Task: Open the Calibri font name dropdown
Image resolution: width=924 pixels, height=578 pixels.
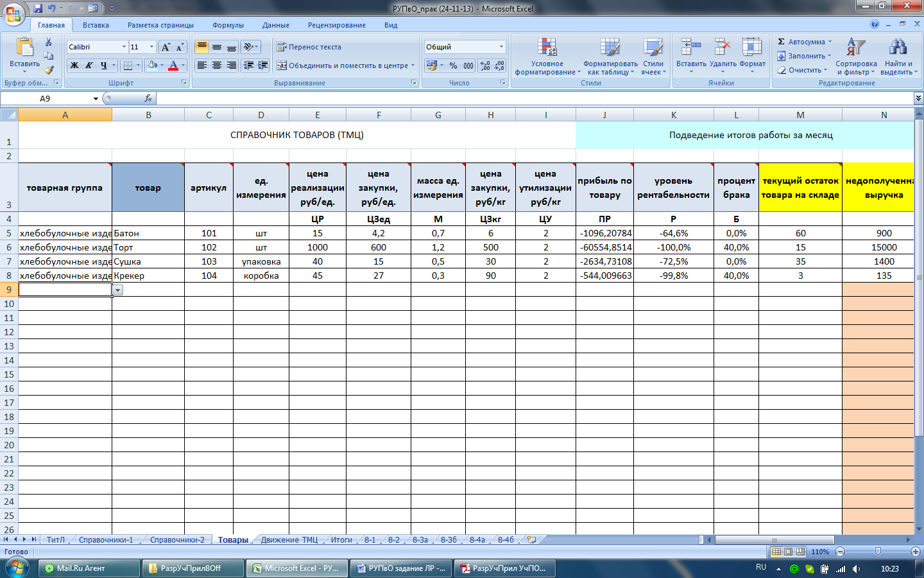Action: coord(124,47)
